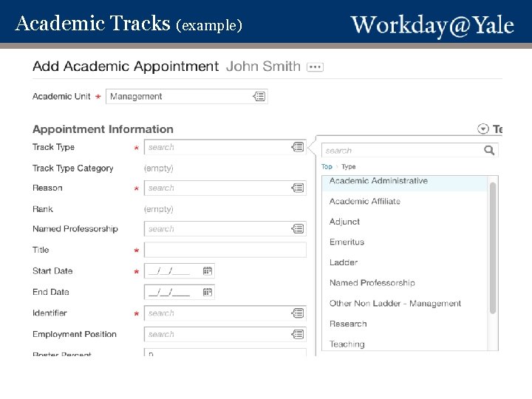The image size is (532, 399).
Task: Select Ladder track type
Action: [x=404, y=262]
